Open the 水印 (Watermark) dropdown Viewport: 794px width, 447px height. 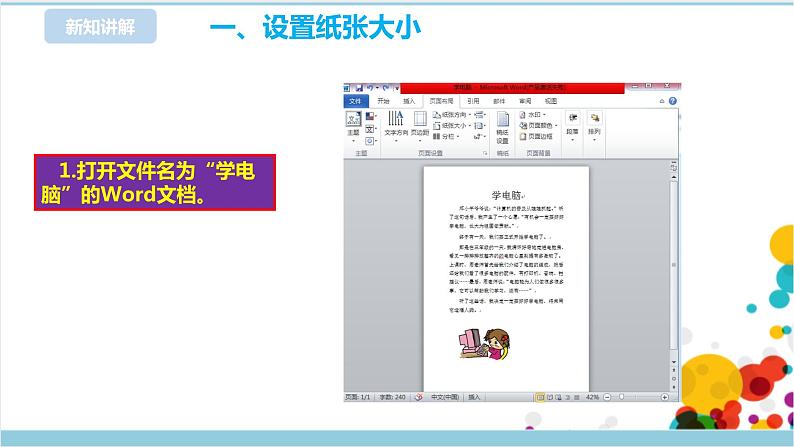pyautogui.click(x=533, y=115)
